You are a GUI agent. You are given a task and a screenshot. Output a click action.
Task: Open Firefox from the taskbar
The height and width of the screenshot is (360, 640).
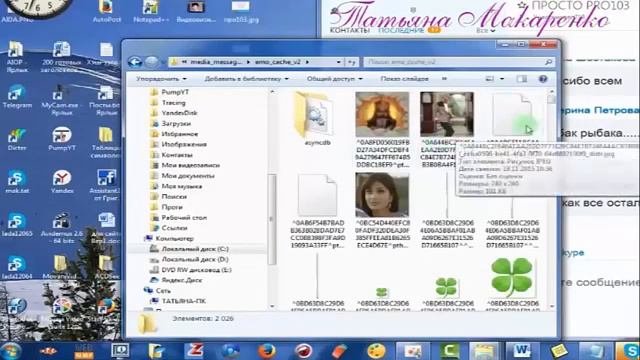(266, 351)
